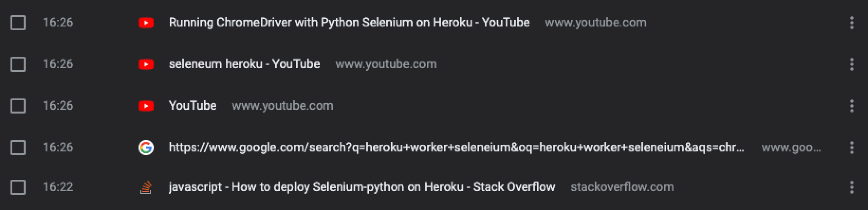This screenshot has width=868, height=210.
Task: Open the seleneum heroku - YouTube link
Action: pos(244,64)
